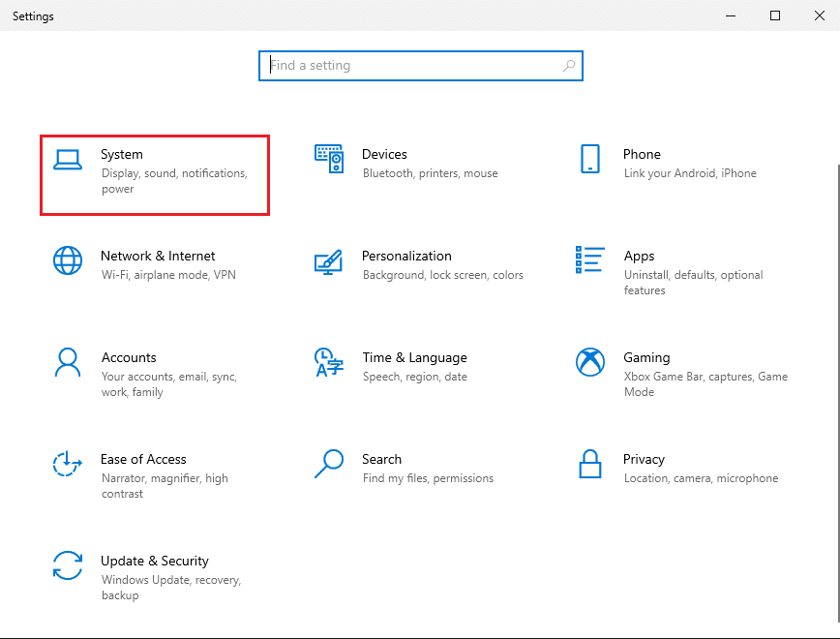
Task: Open the Privacy padlock icon
Action: pyautogui.click(x=590, y=464)
